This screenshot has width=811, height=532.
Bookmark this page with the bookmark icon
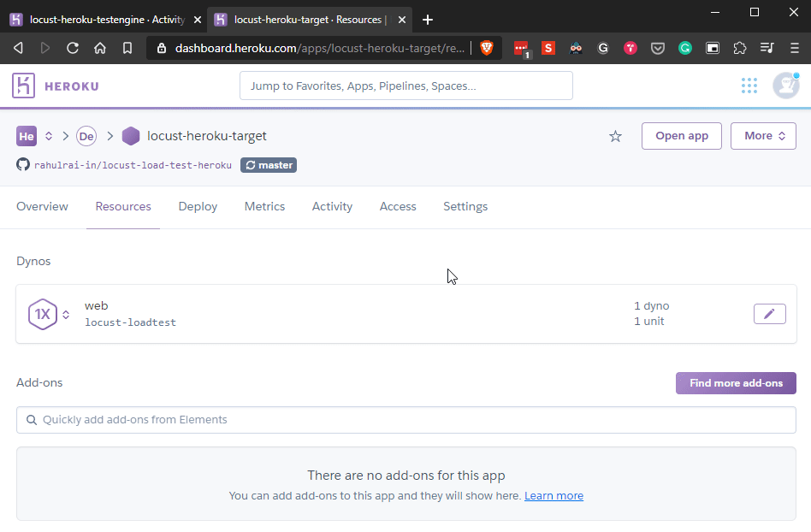pos(127,48)
